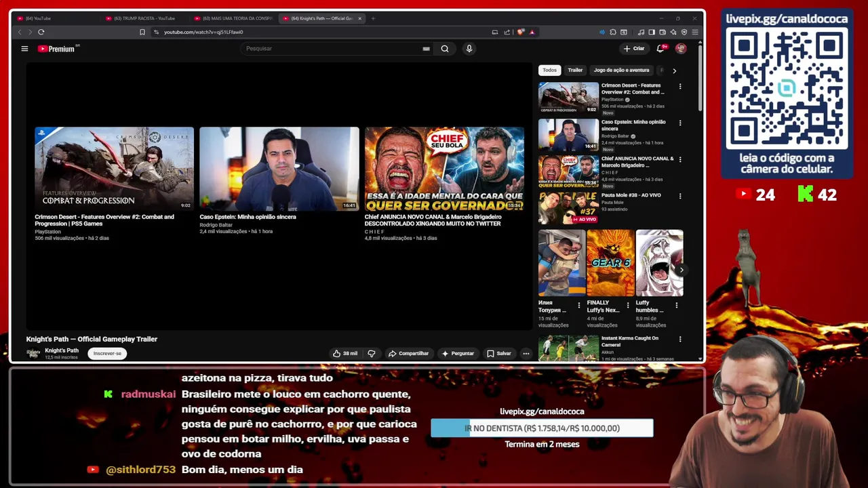The image size is (868, 488).
Task: Open the browser main hamburger menu
Action: click(x=695, y=32)
